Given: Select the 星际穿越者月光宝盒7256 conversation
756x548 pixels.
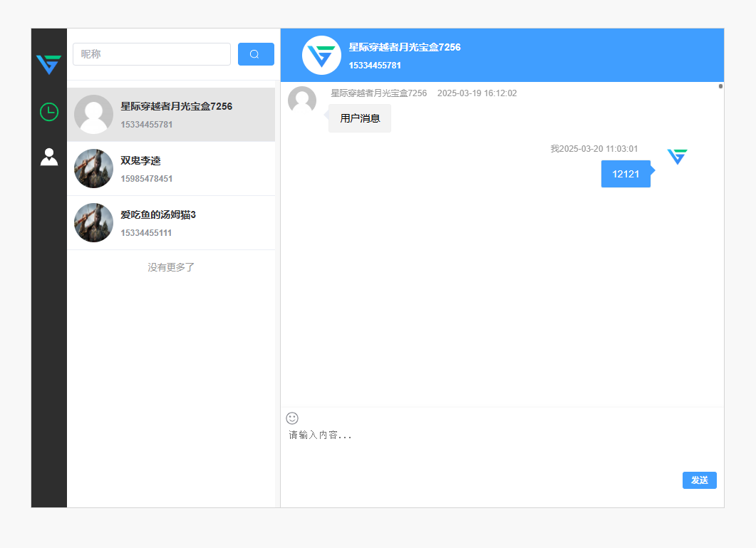Looking at the screenshot, I should click(x=171, y=115).
